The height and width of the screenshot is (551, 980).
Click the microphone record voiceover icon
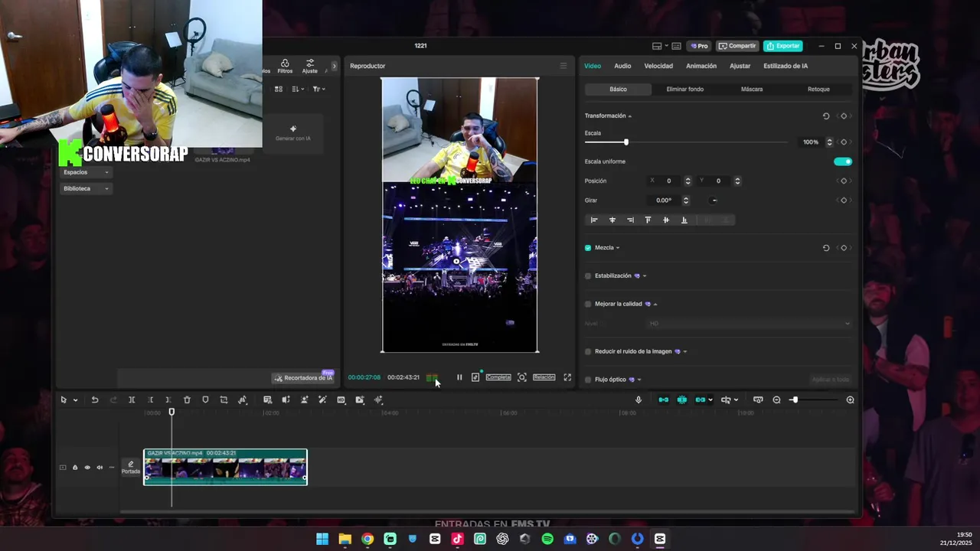[639, 399]
